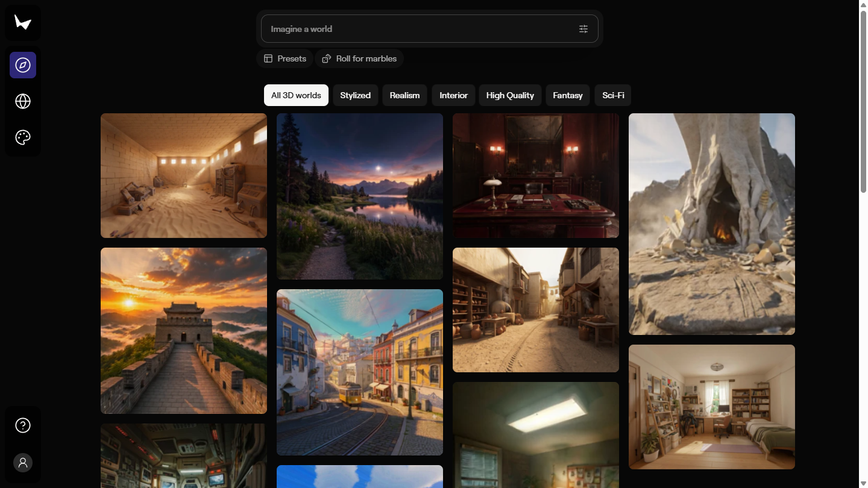Open the cozy bedroom world thumbnail
Image resolution: width=868 pixels, height=488 pixels.
712,407
